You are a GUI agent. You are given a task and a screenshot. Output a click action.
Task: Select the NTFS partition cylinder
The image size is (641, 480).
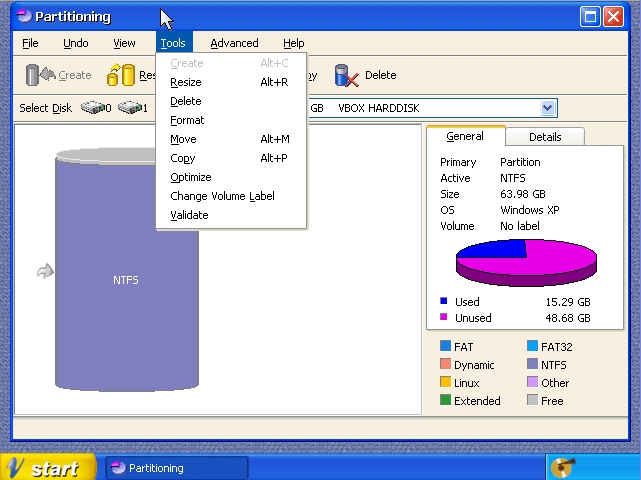(126, 280)
